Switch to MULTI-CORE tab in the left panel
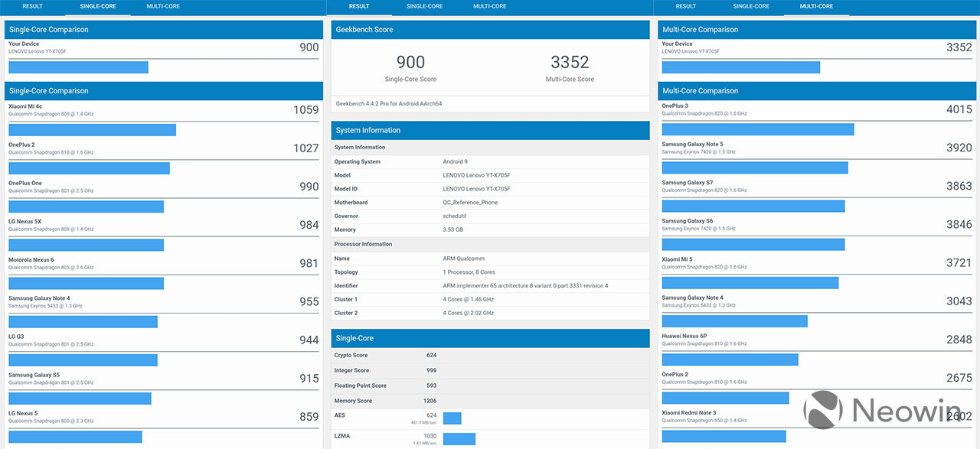Image resolution: width=980 pixels, height=449 pixels. tap(163, 6)
